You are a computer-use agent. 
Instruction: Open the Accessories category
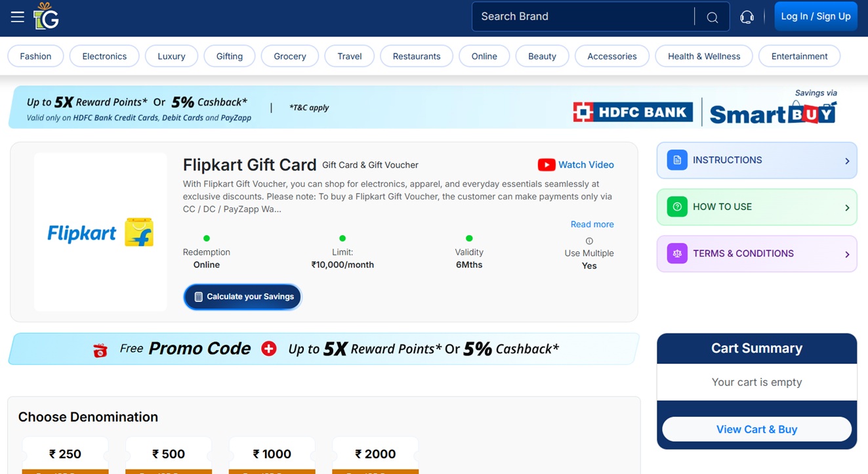coord(612,56)
